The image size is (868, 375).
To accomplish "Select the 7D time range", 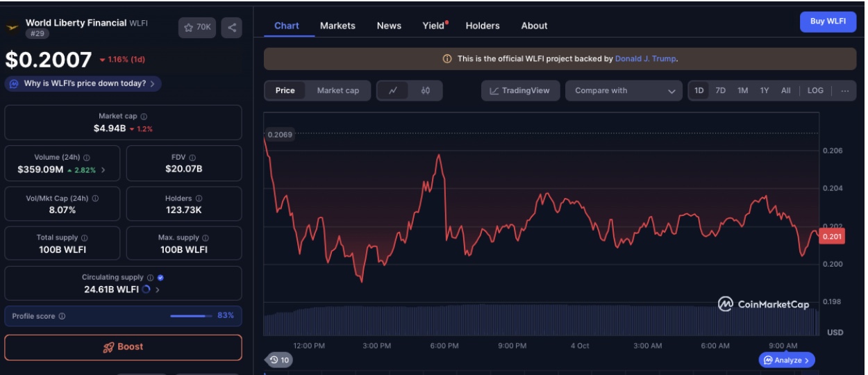I will point(721,91).
